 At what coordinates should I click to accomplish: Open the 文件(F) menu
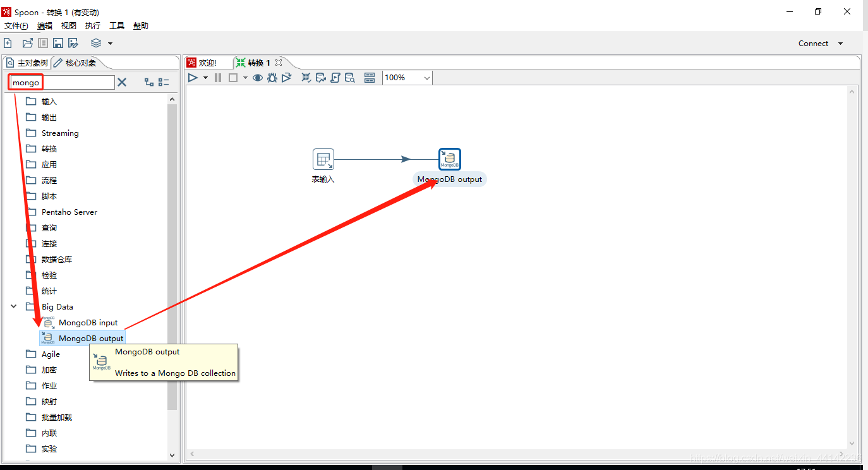click(x=16, y=26)
